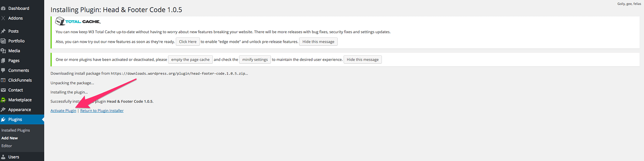The height and width of the screenshot is (161, 644).
Task: Click the Dashboard gauge icon
Action: 3,8
